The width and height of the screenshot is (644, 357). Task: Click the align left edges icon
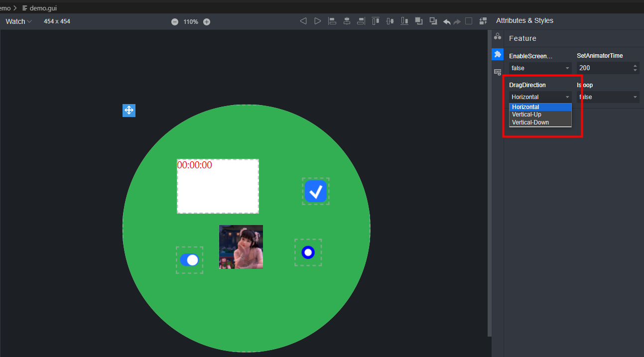(x=332, y=21)
